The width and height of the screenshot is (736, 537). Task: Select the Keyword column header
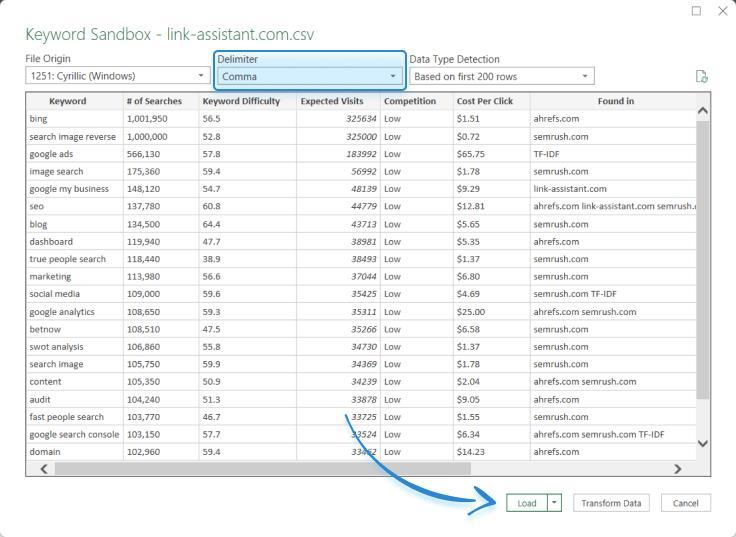[67, 101]
